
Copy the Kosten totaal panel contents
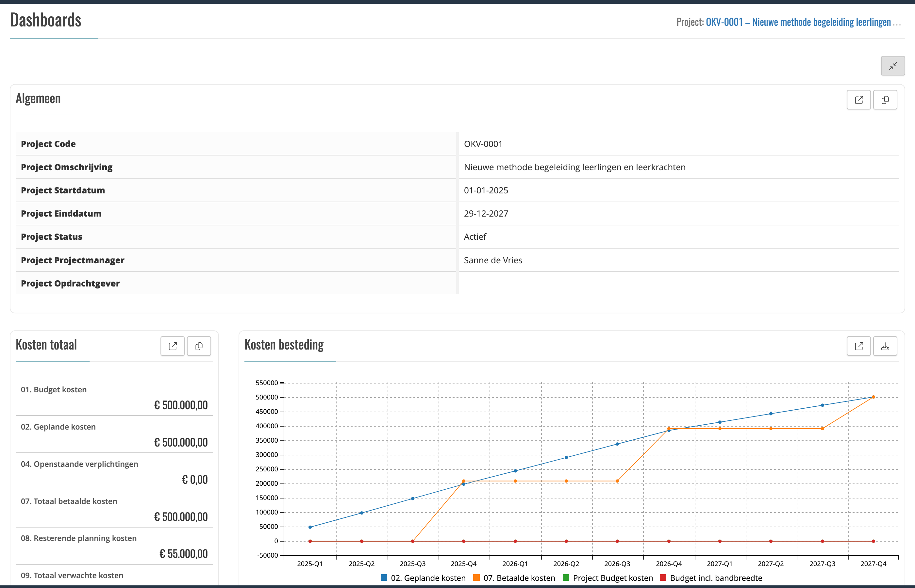pyautogui.click(x=199, y=346)
